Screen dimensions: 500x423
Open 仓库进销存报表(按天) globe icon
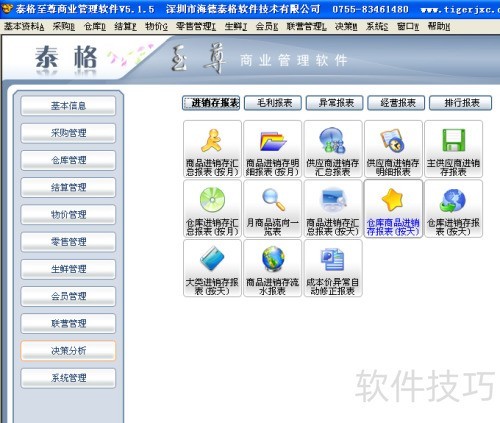tap(454, 209)
